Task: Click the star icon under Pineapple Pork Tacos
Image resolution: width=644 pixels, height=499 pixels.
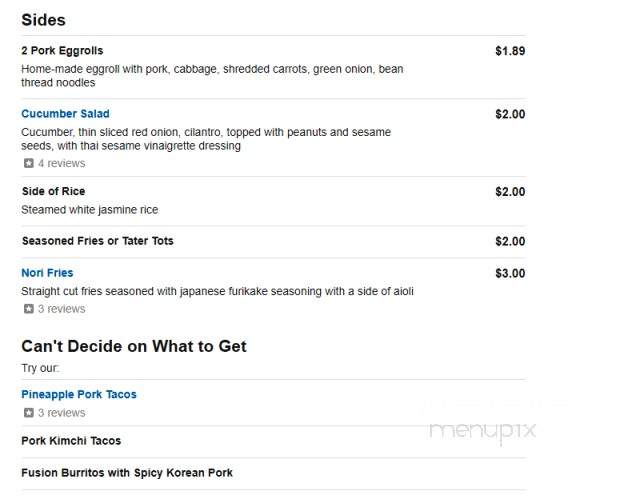Action: tap(28, 412)
